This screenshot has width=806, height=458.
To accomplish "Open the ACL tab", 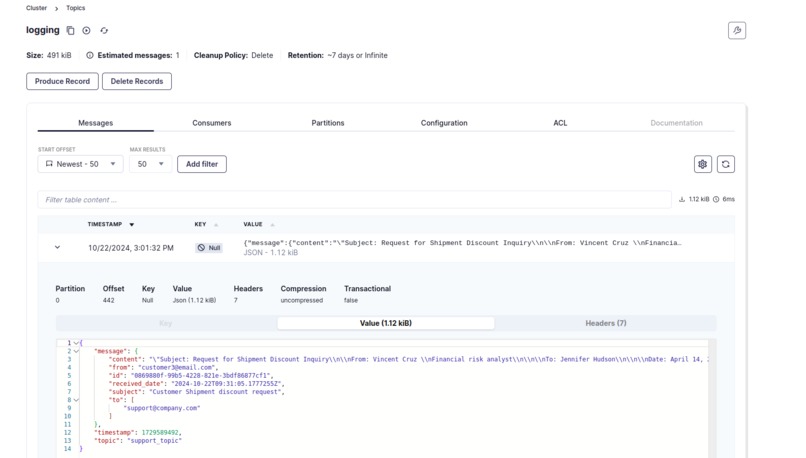I will [x=560, y=123].
